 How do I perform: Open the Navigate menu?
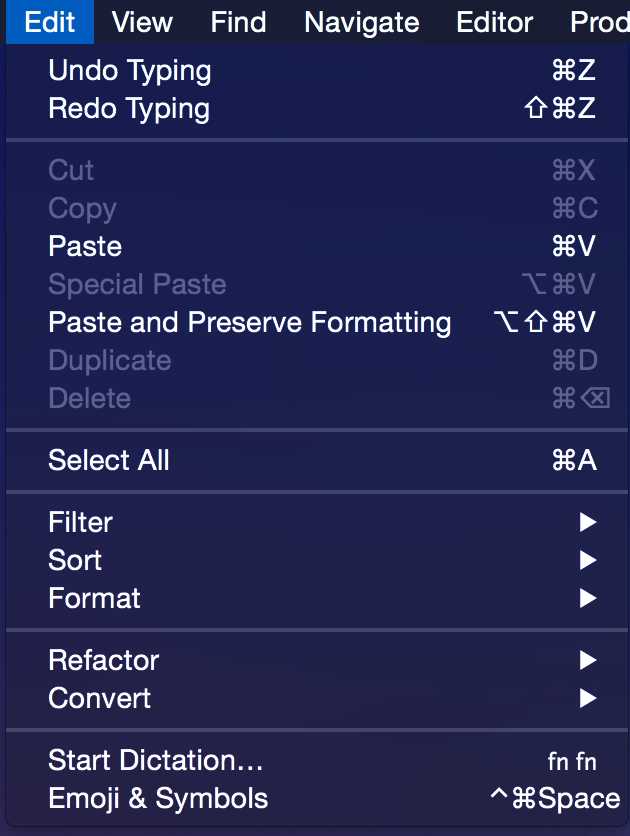(x=362, y=22)
